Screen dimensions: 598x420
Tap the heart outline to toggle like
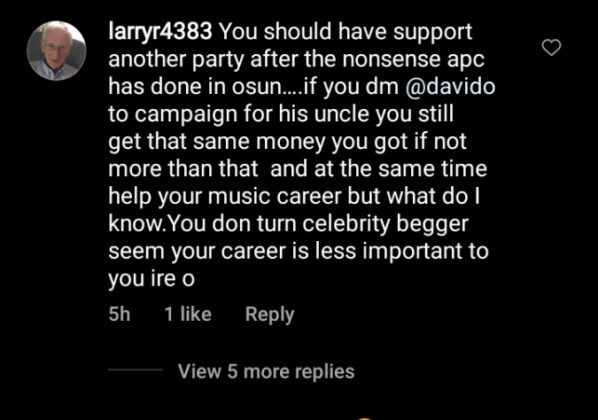click(x=551, y=47)
